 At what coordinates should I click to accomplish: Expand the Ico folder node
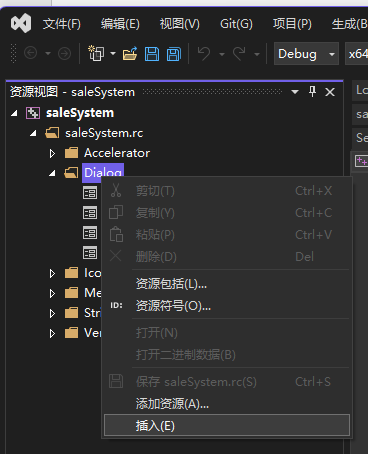pyautogui.click(x=52, y=273)
